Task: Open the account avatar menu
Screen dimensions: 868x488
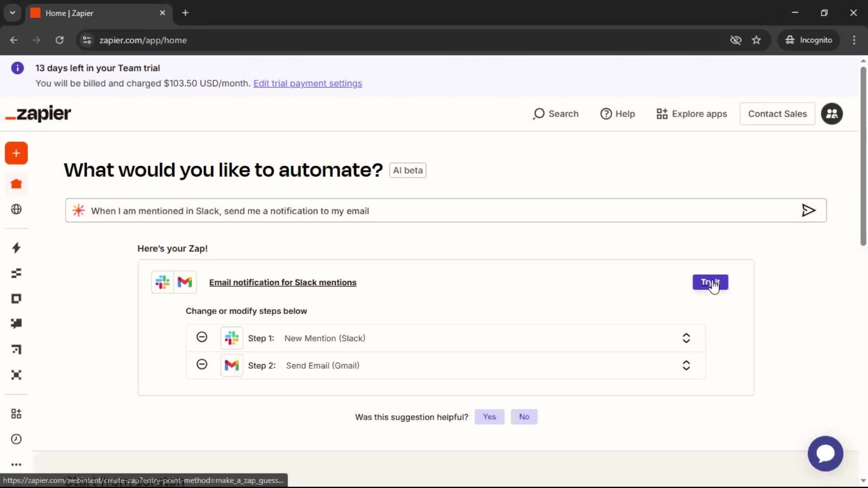Action: pos(832,114)
